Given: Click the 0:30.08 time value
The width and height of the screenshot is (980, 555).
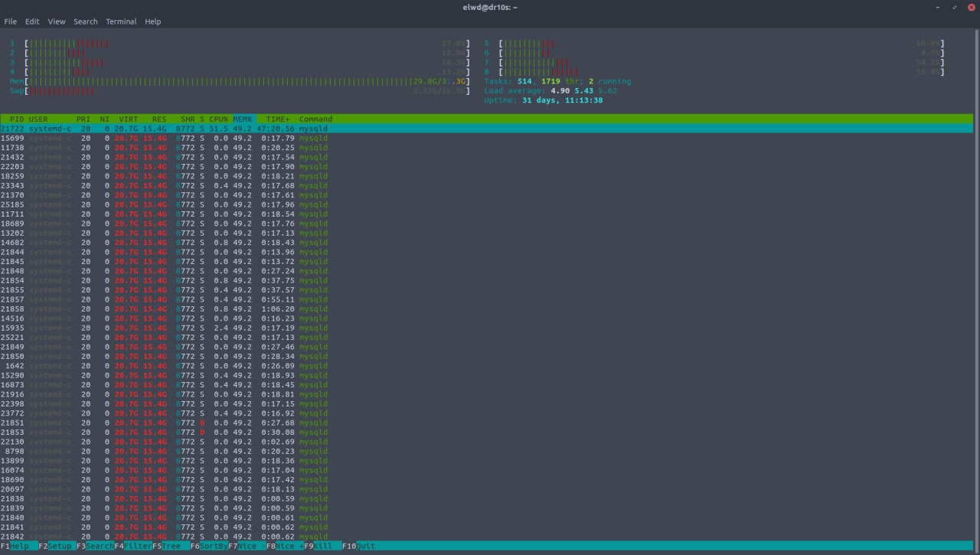Looking at the screenshot, I should coord(278,433).
